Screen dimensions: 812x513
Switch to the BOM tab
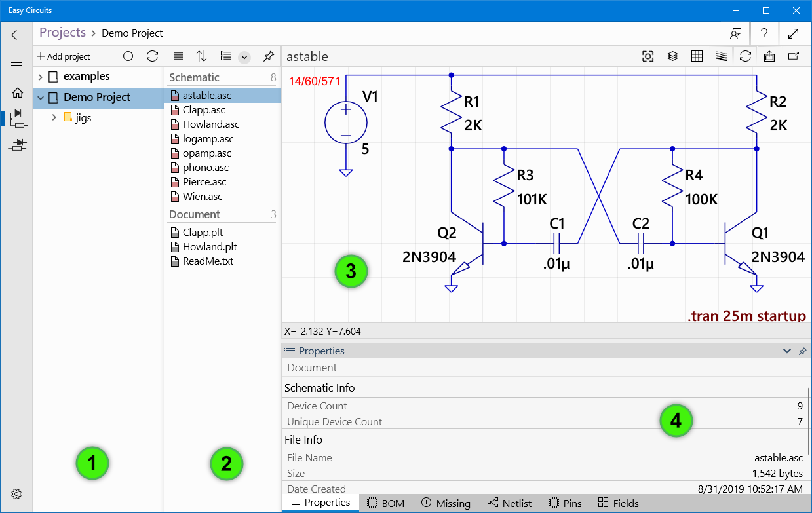(385, 503)
